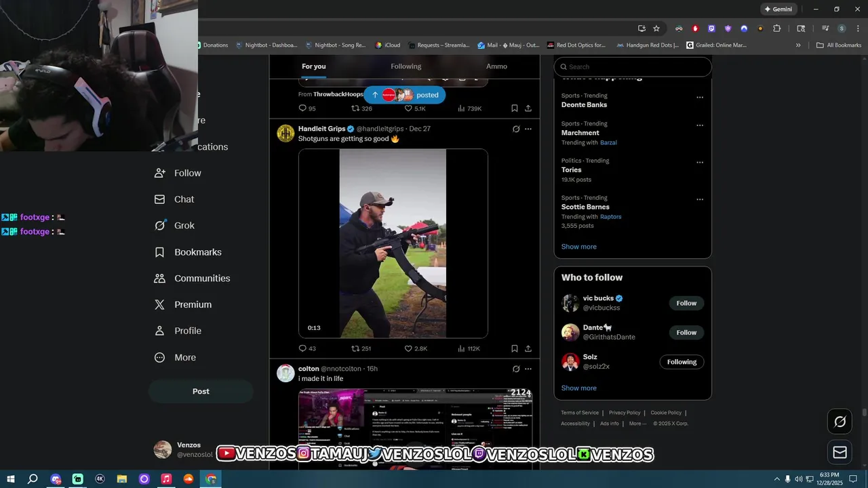Open the Chat envelope icon in sidebar

pyautogui.click(x=159, y=199)
